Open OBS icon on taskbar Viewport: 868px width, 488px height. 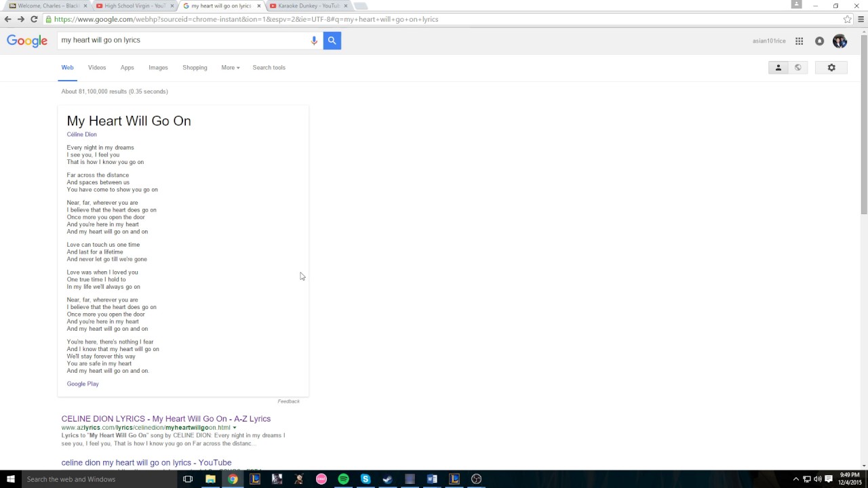pyautogui.click(x=476, y=479)
